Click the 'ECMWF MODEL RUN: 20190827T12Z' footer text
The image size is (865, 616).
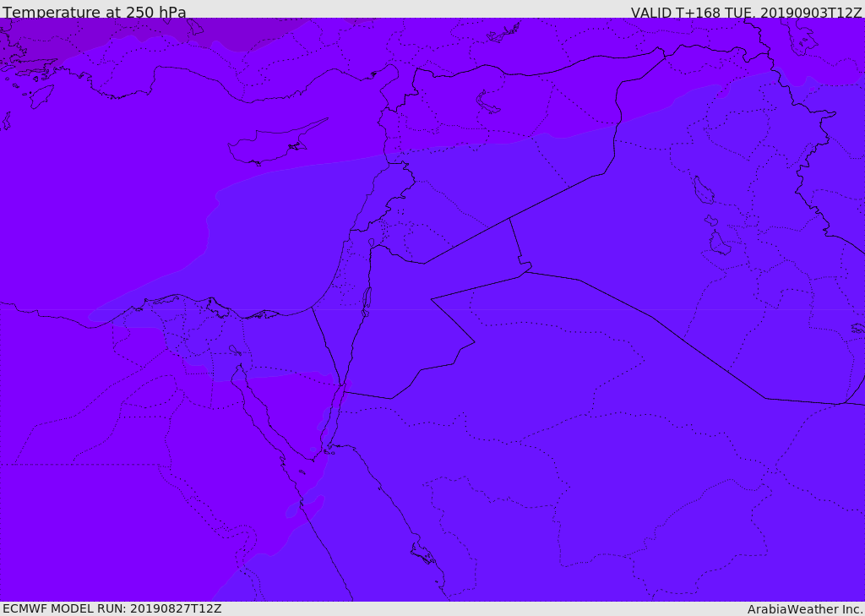[x=112, y=609]
